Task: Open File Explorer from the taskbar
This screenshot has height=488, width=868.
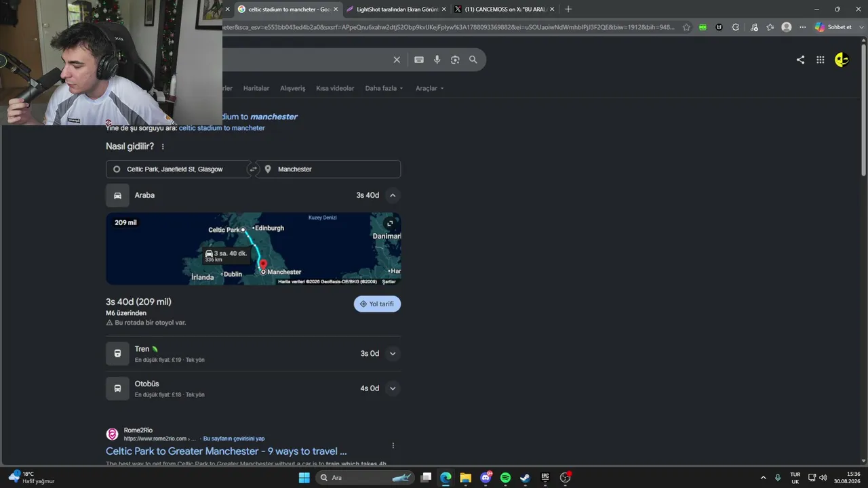Action: [x=465, y=478]
